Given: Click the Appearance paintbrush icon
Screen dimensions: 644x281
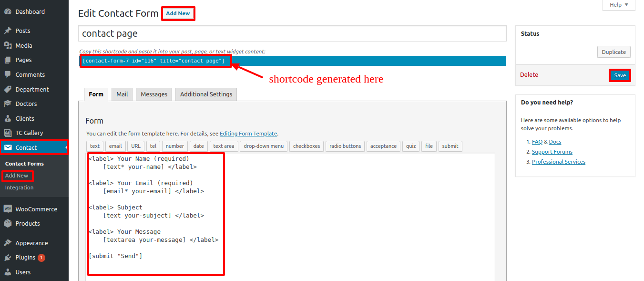Looking at the screenshot, I should click(x=8, y=243).
